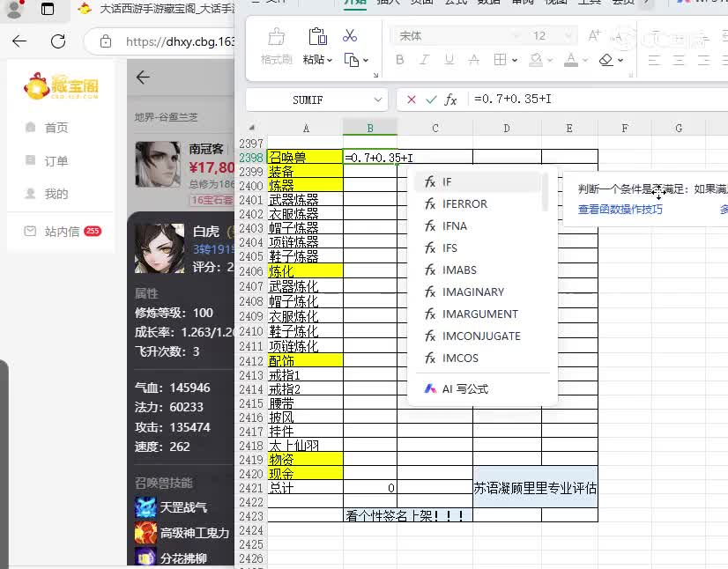Click the function suggestion list scrollbar
728x569 pixels.
pyautogui.click(x=545, y=192)
